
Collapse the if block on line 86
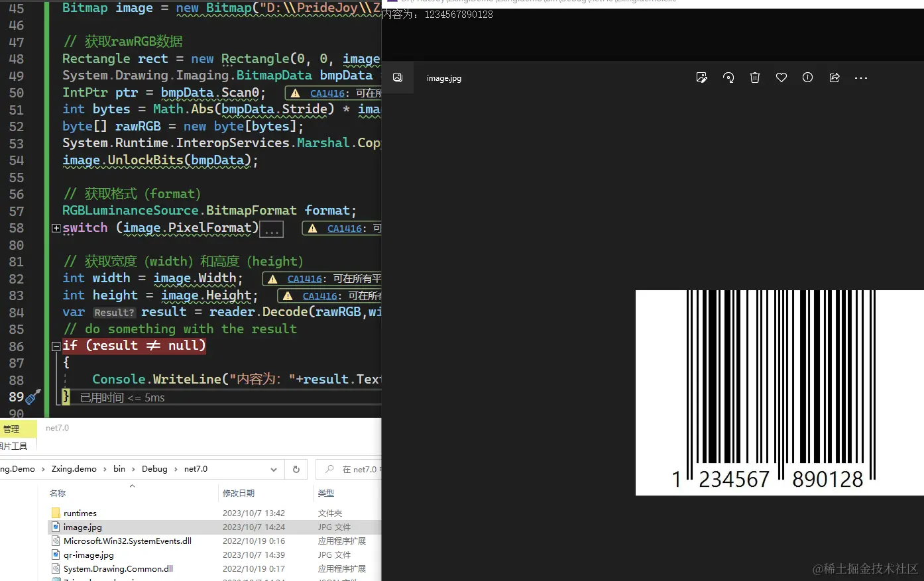[56, 346]
